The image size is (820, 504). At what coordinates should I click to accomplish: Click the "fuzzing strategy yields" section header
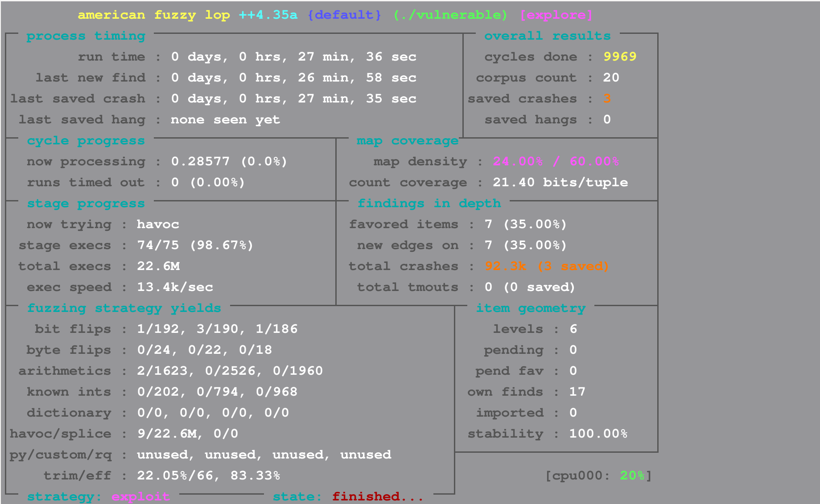(124, 308)
